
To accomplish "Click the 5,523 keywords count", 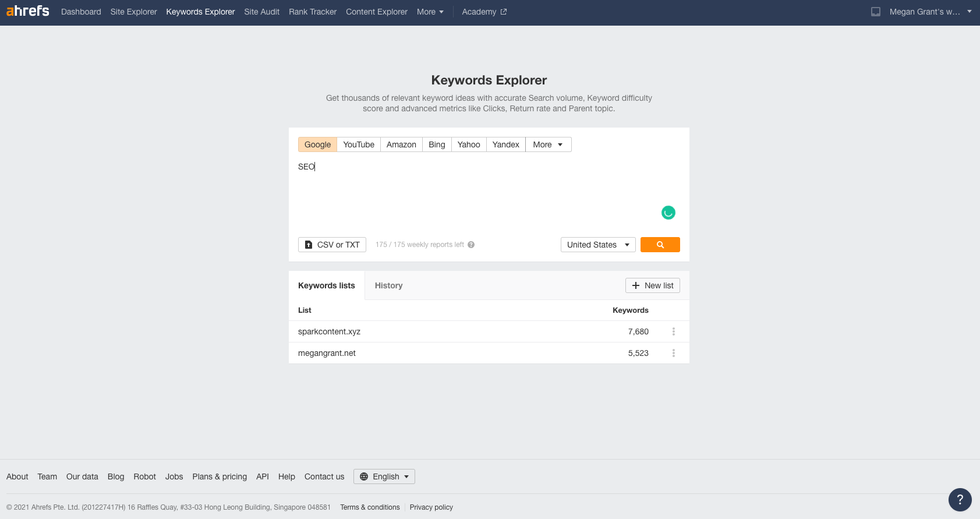I will point(638,353).
